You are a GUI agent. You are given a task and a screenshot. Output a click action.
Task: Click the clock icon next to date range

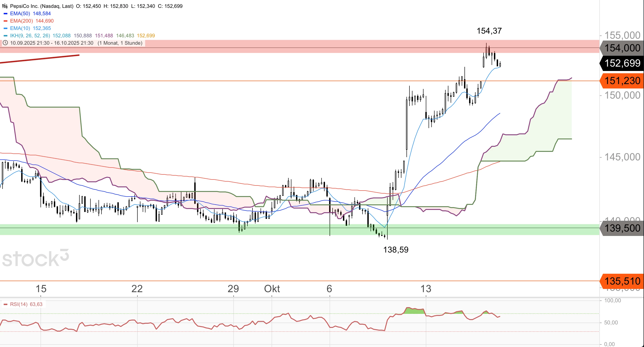[x=5, y=43]
